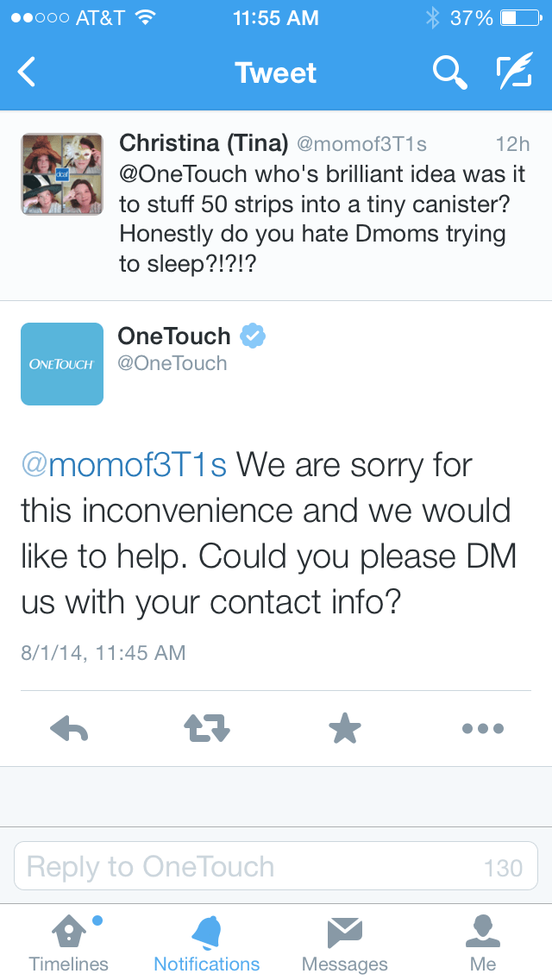Open the Notifications tab
The image size is (552, 980).
[x=207, y=943]
